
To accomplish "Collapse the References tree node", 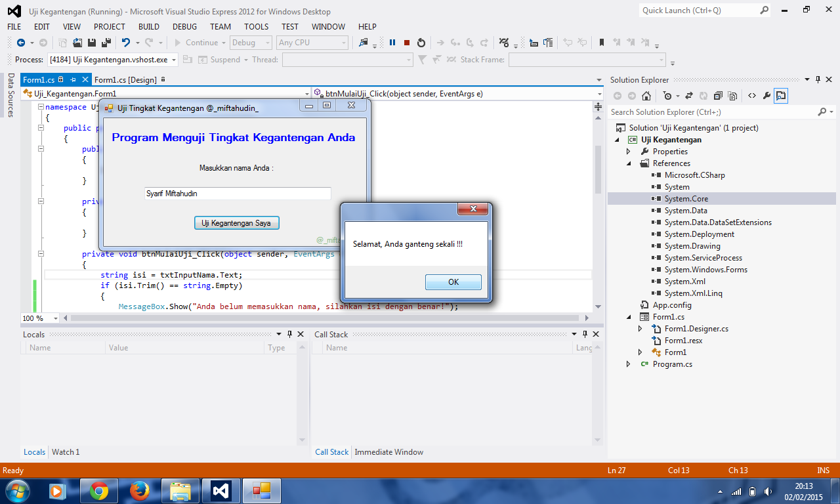I will (628, 163).
